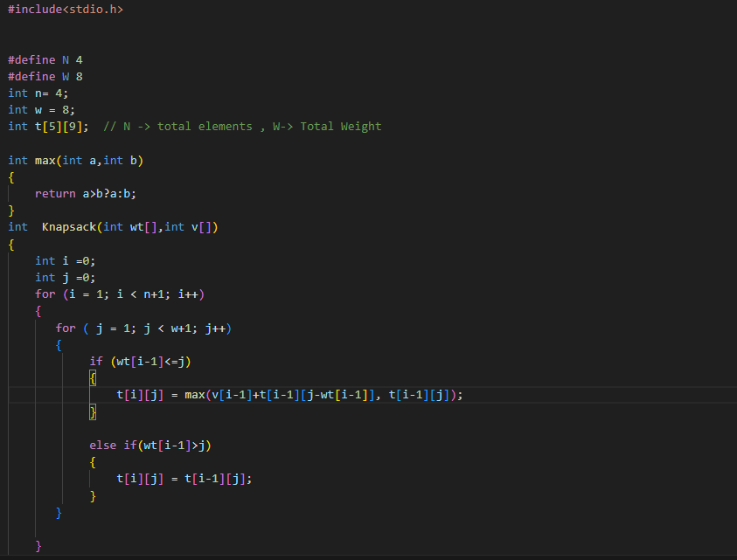Viewport: 737px width, 560px height.
Task: Click the 'int i =0;' declaration
Action: (66, 260)
